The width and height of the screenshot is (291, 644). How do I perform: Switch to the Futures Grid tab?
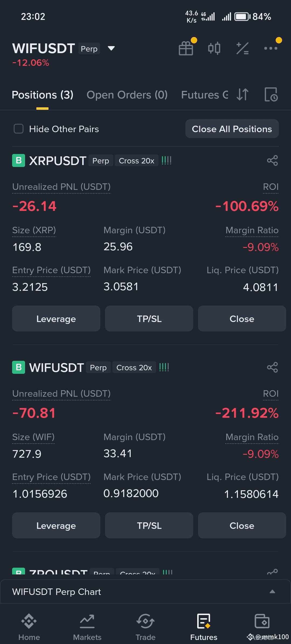[205, 95]
